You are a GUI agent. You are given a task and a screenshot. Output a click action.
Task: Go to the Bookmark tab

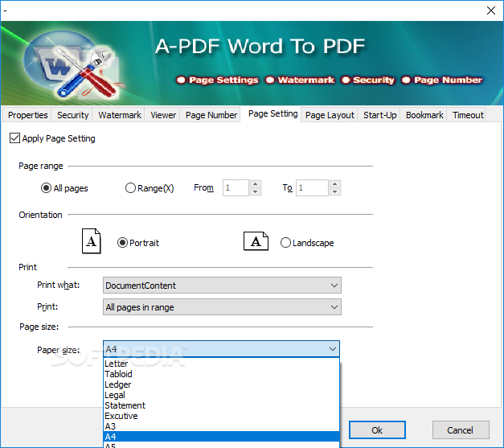tap(424, 115)
